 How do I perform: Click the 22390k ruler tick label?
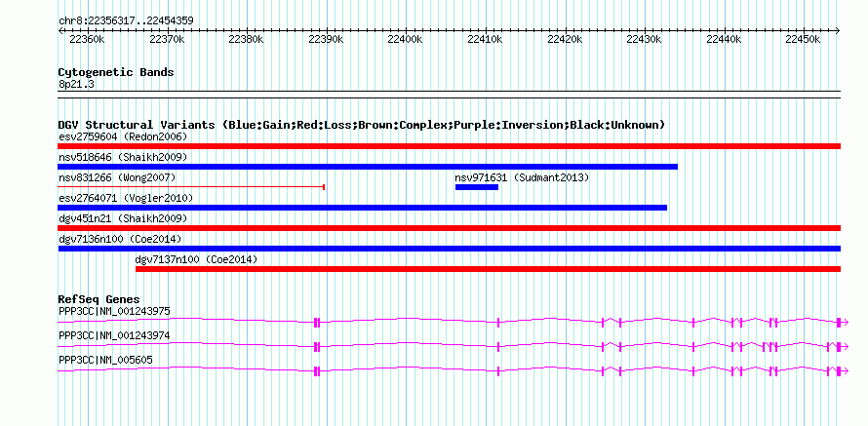click(x=326, y=40)
